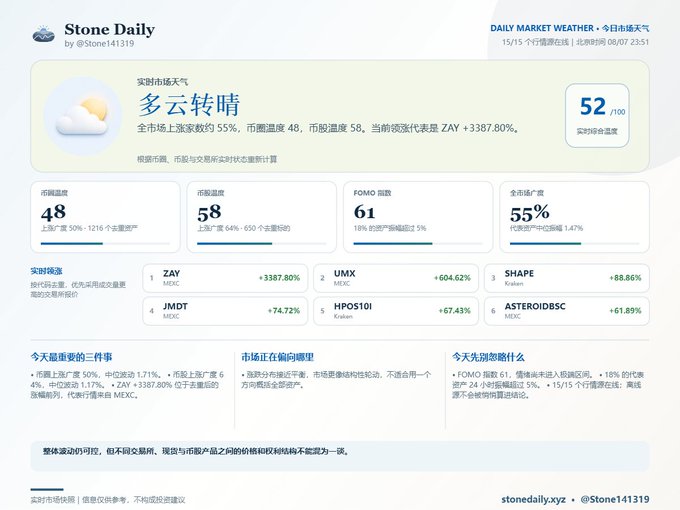The height and width of the screenshot is (510, 680).
Task: Click the +3387.80% value for ZAY
Action: (279, 278)
